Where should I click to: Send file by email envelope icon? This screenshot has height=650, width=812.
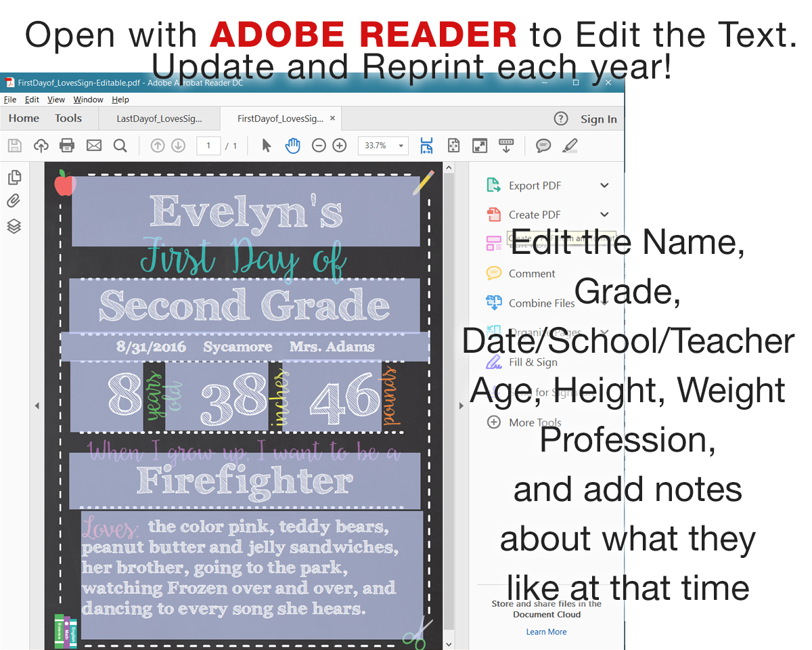[94, 146]
